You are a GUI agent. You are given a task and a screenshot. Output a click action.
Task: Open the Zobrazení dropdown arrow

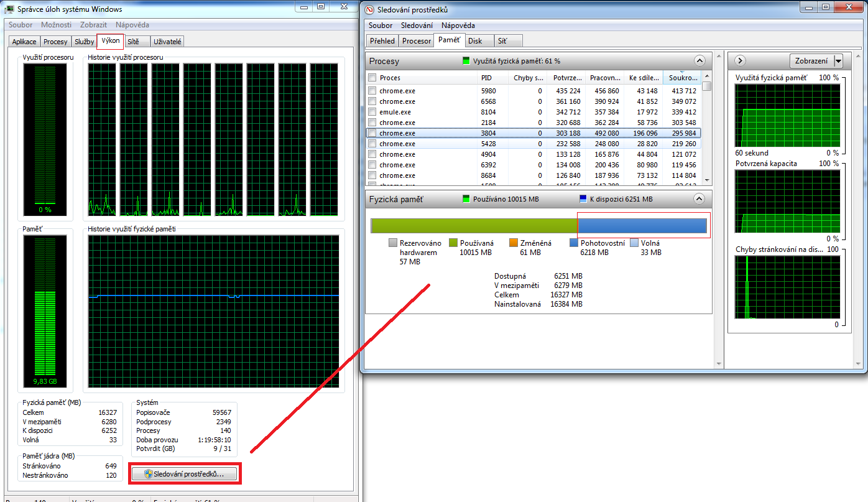click(838, 61)
